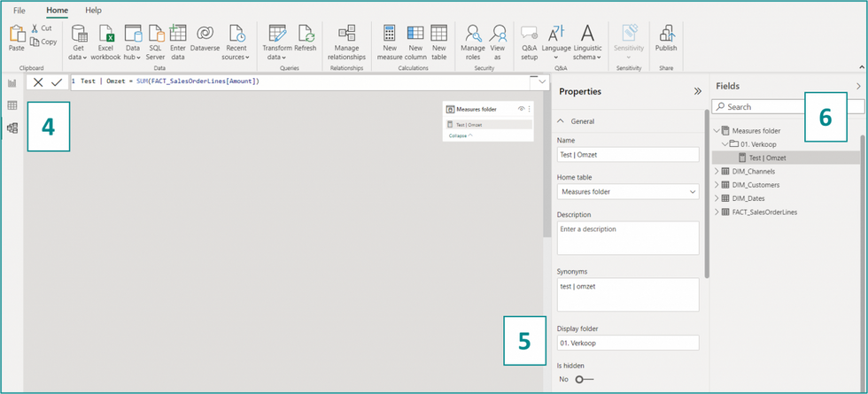Click the Excel workbook icon
The image size is (868, 394).
point(105,35)
